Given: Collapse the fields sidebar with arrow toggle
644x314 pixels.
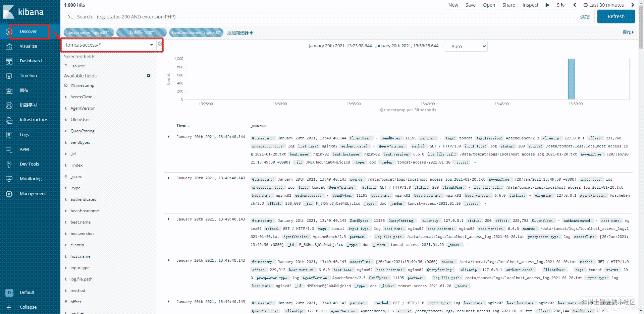Looking at the screenshot, I should [160, 44].
